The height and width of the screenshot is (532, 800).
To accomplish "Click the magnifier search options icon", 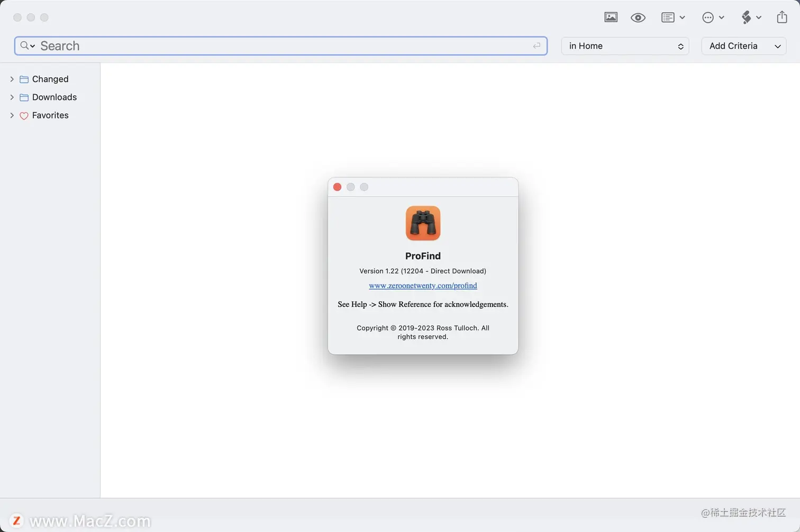I will click(28, 46).
